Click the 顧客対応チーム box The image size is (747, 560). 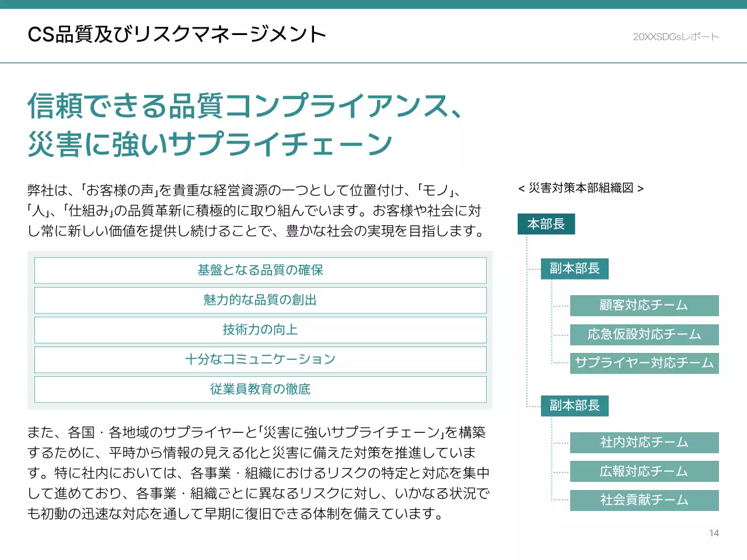644,305
